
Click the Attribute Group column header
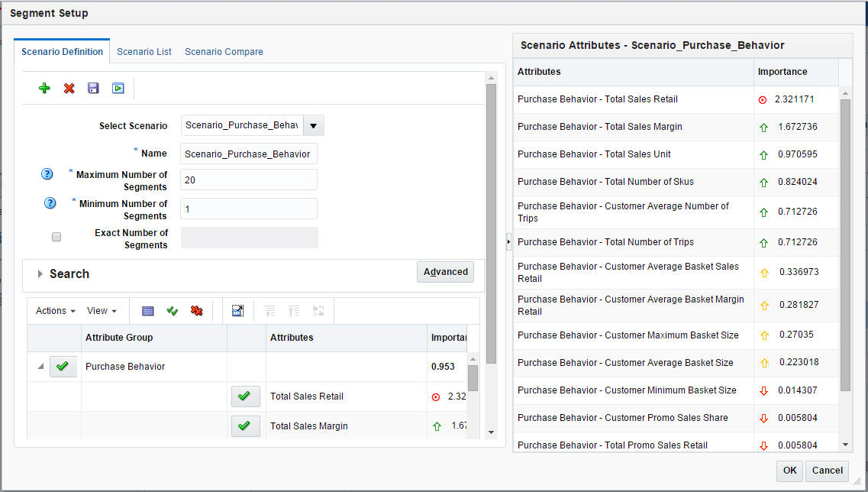click(x=154, y=338)
